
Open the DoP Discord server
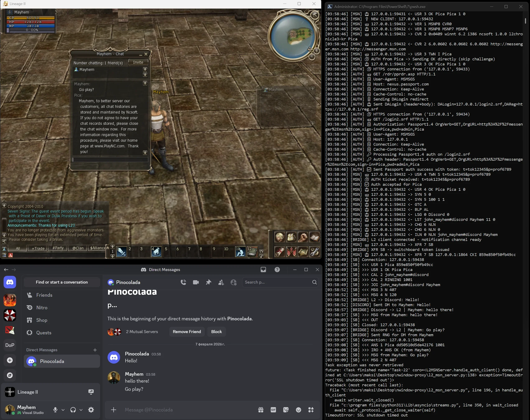click(10, 345)
